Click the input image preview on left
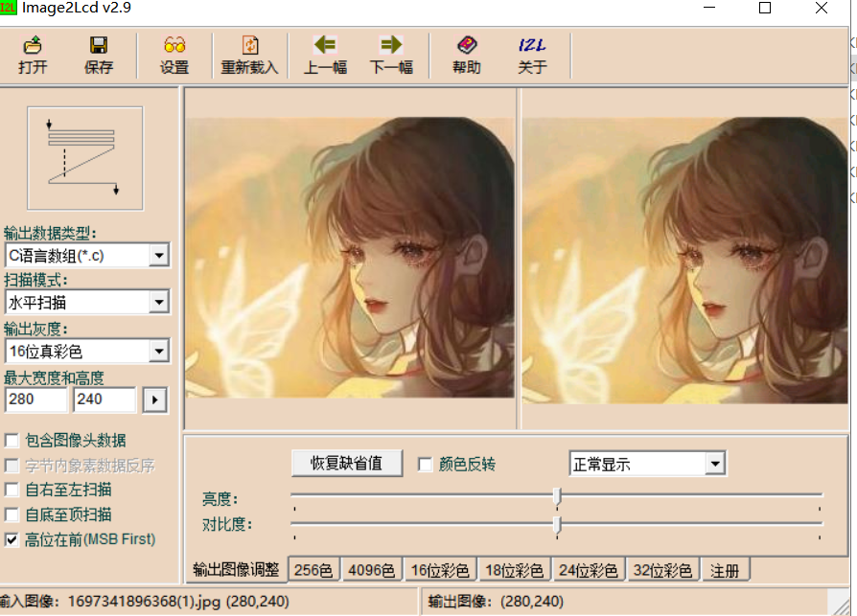The height and width of the screenshot is (616, 857). [x=350, y=257]
